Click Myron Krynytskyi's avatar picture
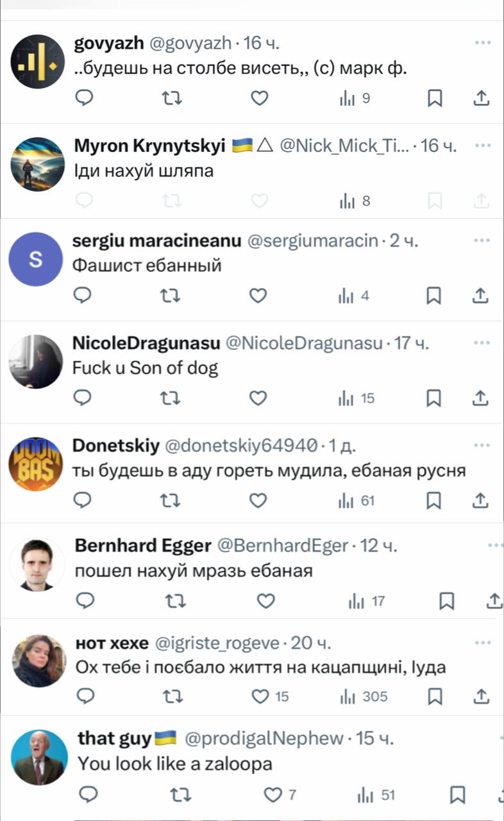This screenshot has height=821, width=504. (x=38, y=164)
